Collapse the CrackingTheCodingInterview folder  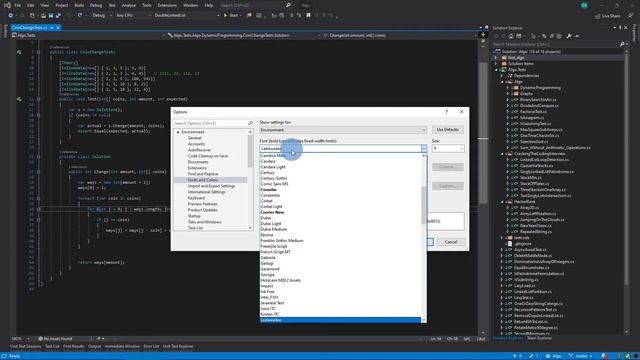click(502, 154)
